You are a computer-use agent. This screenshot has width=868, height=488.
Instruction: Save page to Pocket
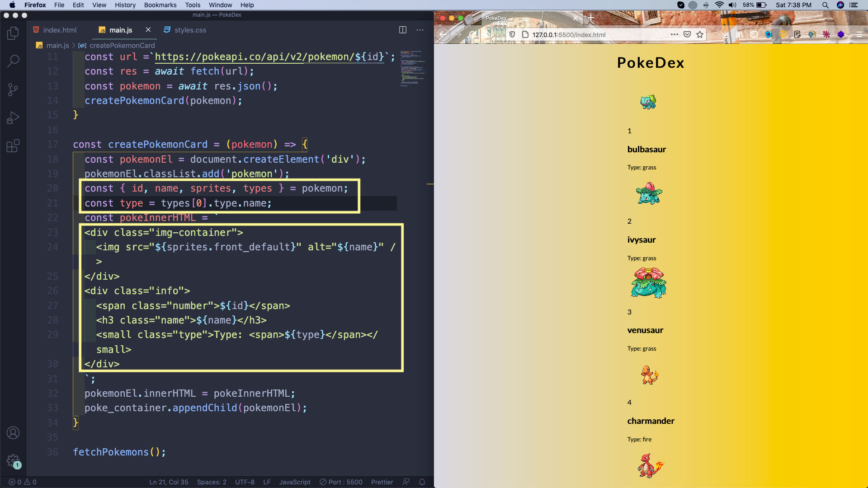point(687,34)
